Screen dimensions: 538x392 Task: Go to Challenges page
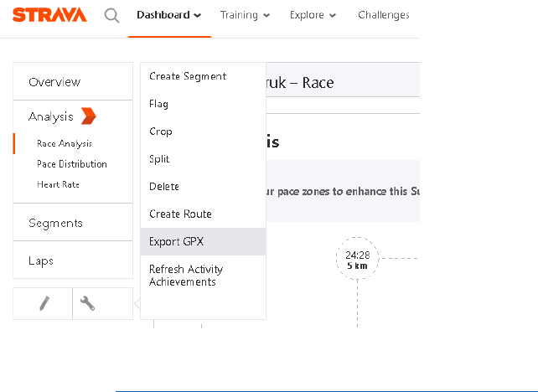[x=383, y=15]
